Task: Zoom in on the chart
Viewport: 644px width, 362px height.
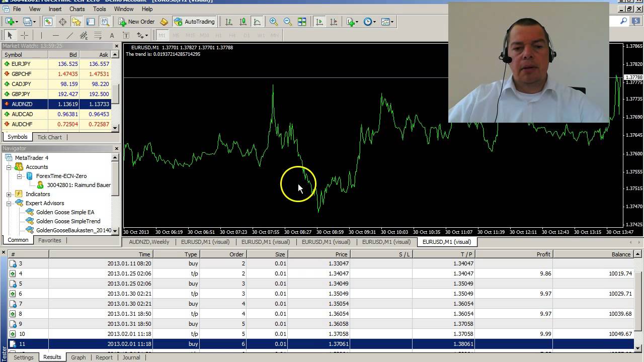Action: pos(273,22)
